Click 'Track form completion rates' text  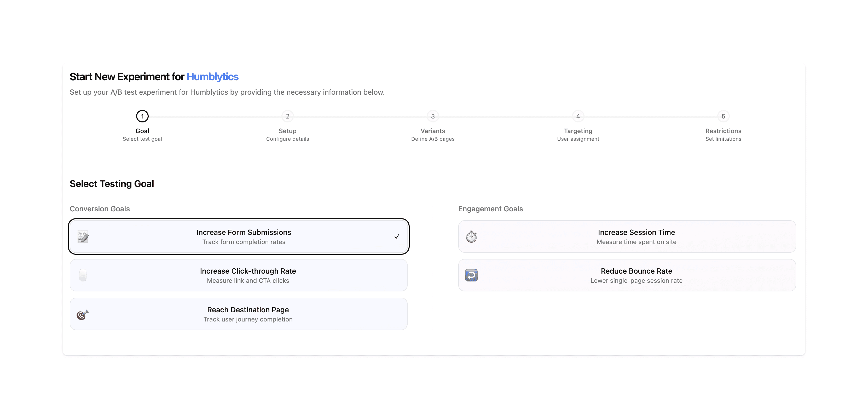[244, 242]
